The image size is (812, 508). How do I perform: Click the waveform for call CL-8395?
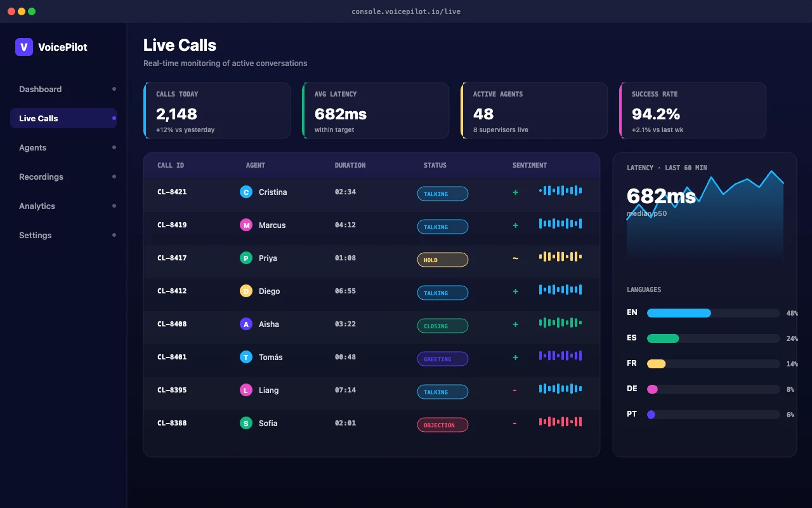[x=560, y=389]
